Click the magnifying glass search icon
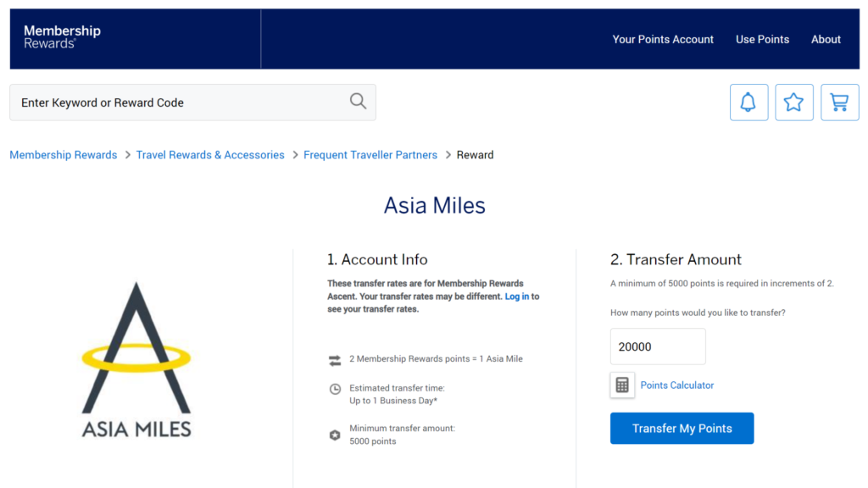 click(x=358, y=102)
